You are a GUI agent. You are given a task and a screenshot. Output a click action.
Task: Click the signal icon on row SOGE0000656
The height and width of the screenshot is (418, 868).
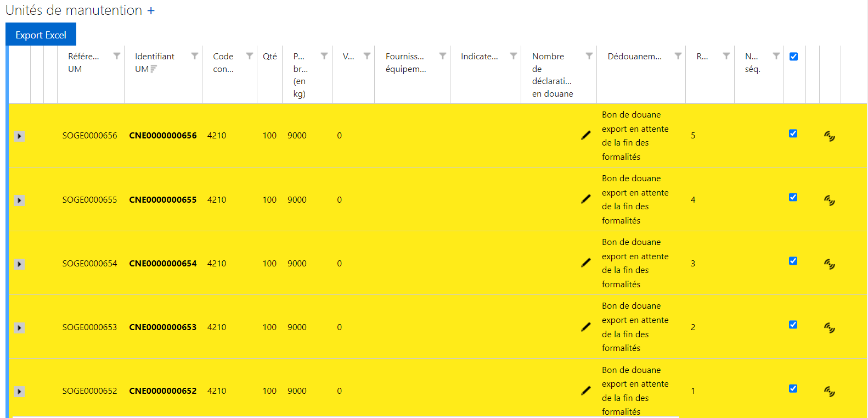click(830, 136)
